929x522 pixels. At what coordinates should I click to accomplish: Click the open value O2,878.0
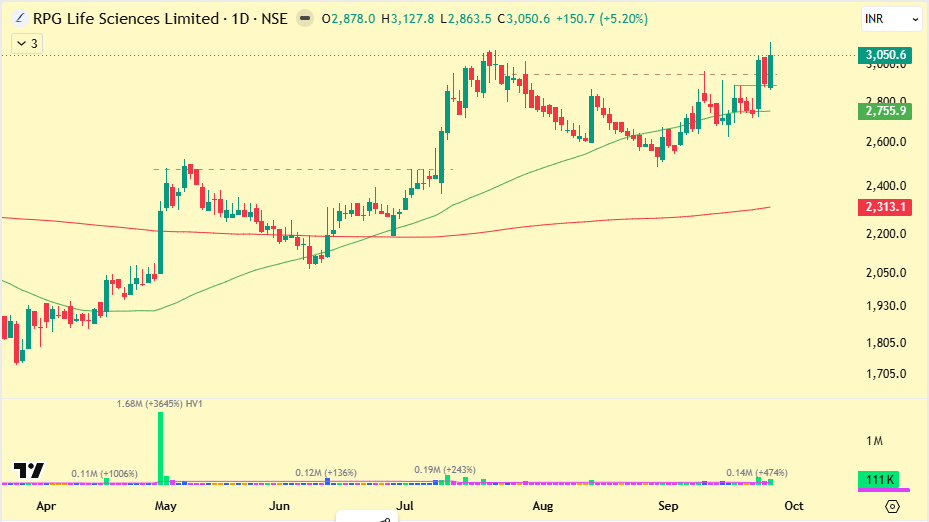[348, 19]
